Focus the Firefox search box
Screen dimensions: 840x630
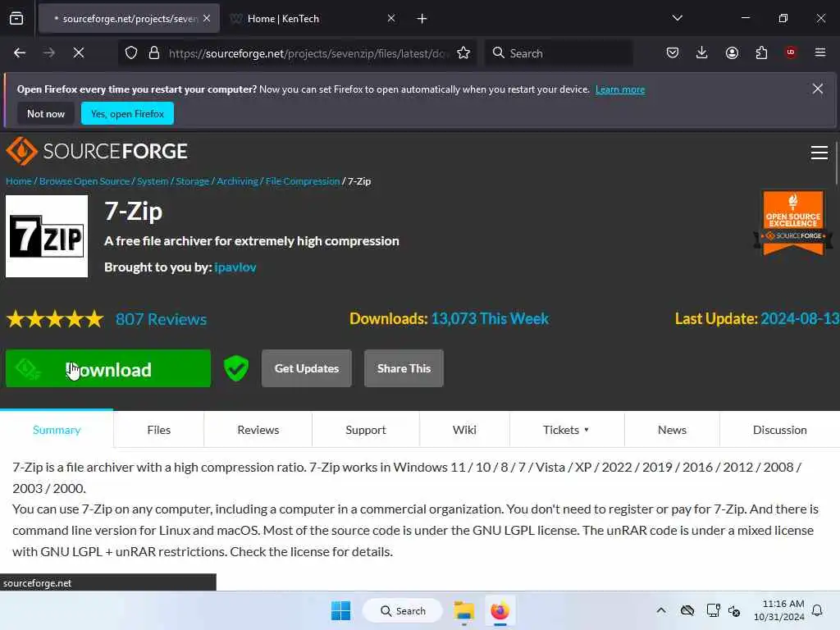559,53
